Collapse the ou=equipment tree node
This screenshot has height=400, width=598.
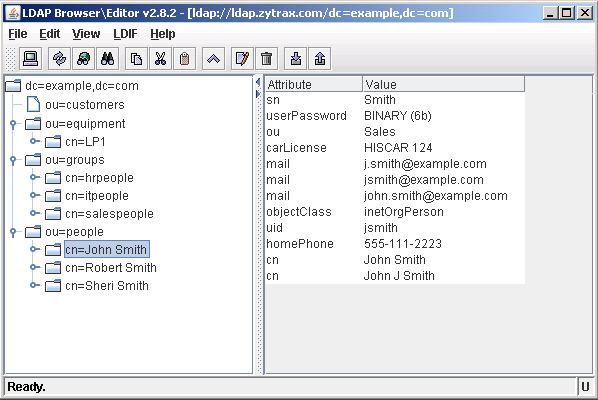coord(13,124)
